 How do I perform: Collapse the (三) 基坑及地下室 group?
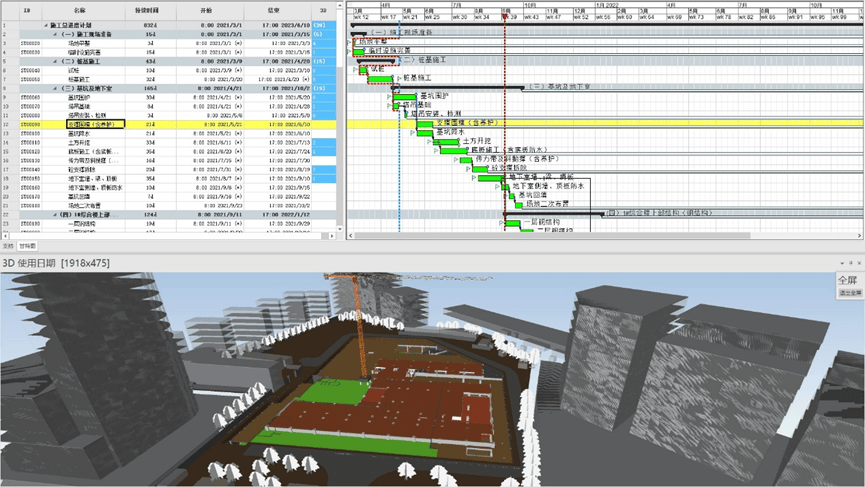[55, 88]
